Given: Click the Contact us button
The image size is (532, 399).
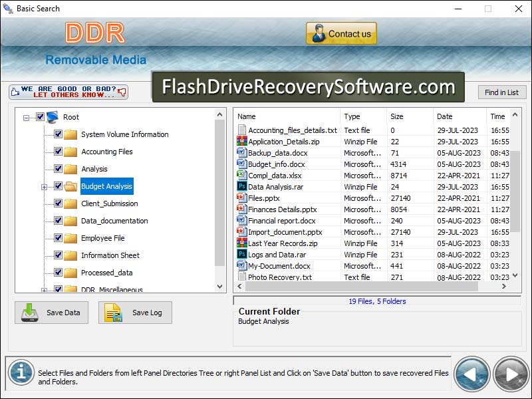Looking at the screenshot, I should 341,33.
